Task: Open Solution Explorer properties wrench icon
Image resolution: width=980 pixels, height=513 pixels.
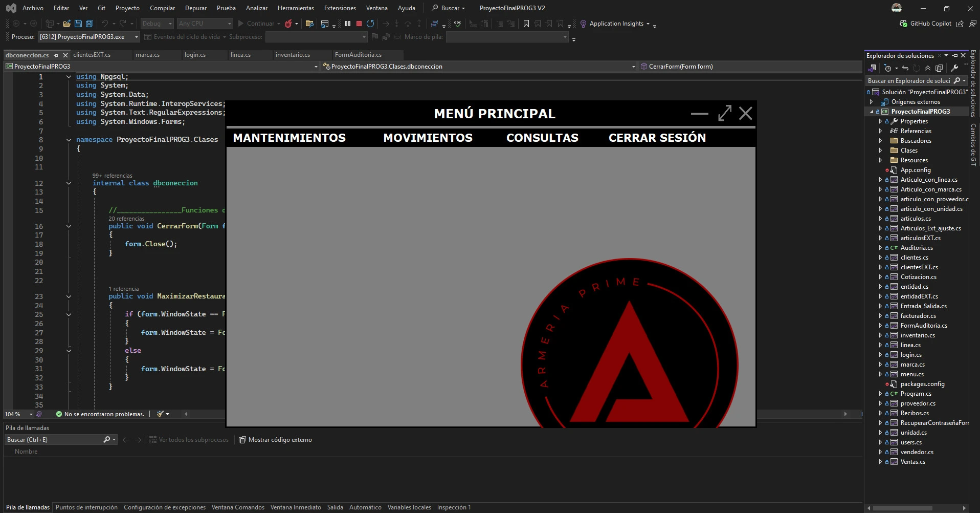Action: (954, 68)
